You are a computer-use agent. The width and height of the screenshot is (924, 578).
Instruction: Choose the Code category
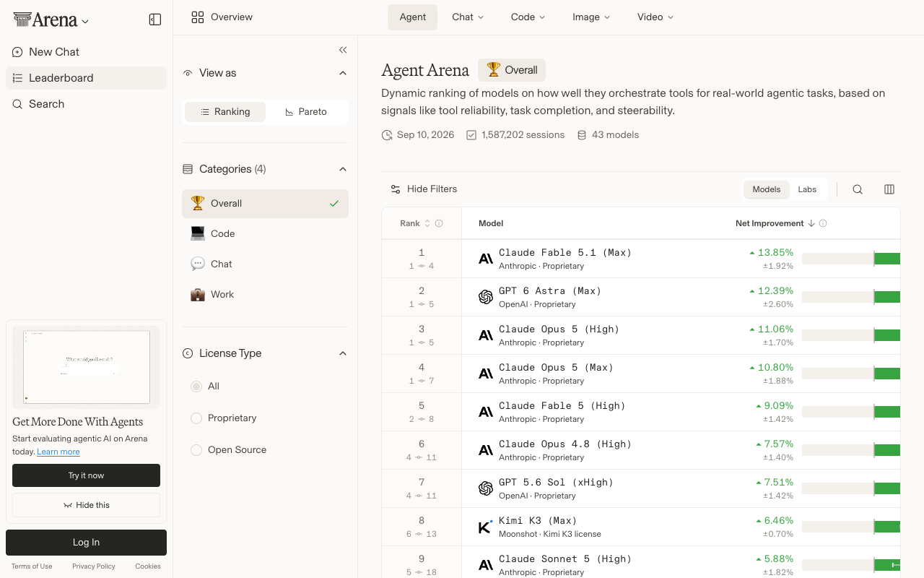[265, 234]
